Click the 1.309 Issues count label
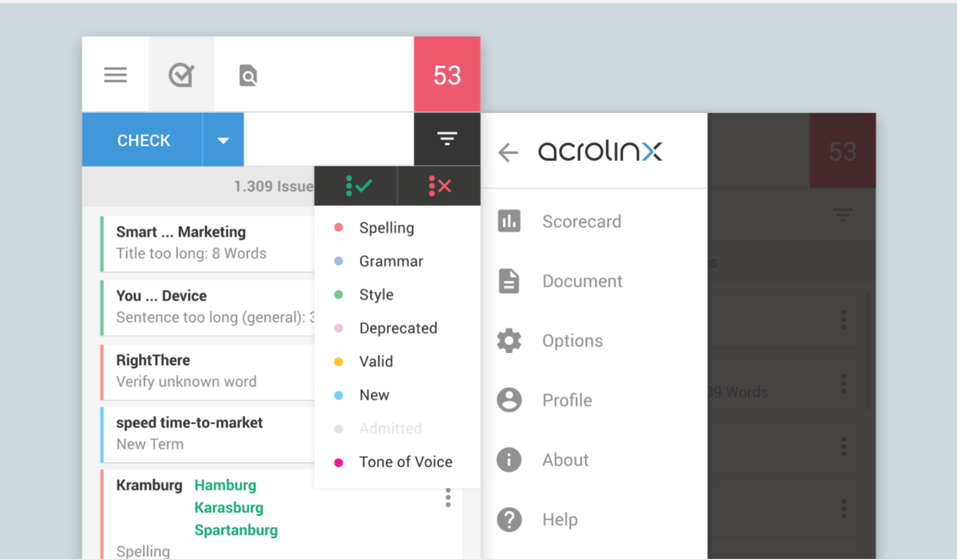This screenshot has width=957, height=560. click(273, 186)
